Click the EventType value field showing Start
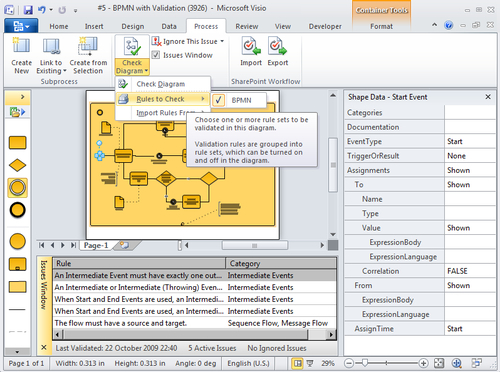The width and height of the screenshot is (500, 372). pyautogui.click(x=470, y=141)
